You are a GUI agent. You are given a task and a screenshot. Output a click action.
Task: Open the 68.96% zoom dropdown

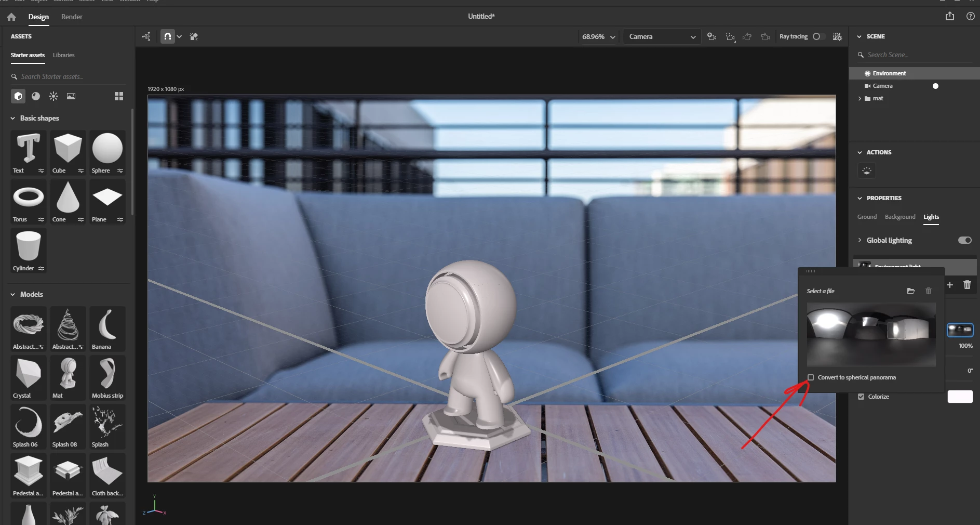pos(598,36)
